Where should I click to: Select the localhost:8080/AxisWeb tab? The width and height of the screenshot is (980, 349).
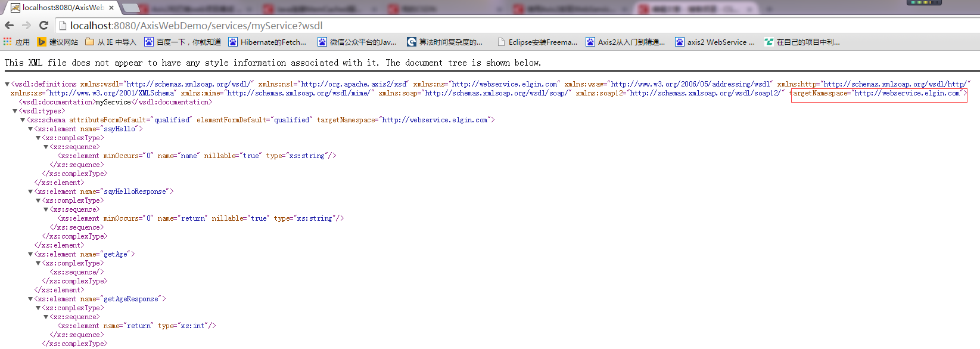pos(62,8)
